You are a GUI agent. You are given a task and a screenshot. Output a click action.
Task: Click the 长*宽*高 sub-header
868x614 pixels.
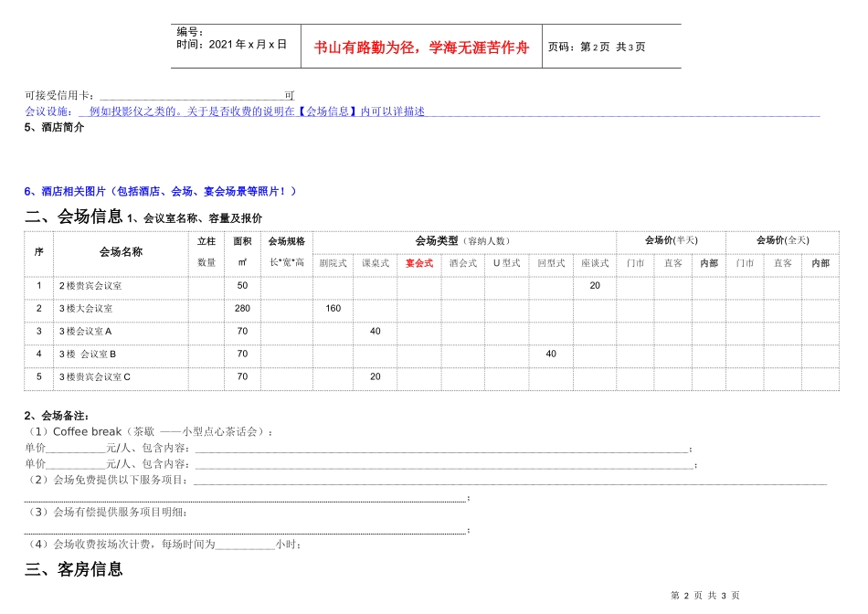287,262
